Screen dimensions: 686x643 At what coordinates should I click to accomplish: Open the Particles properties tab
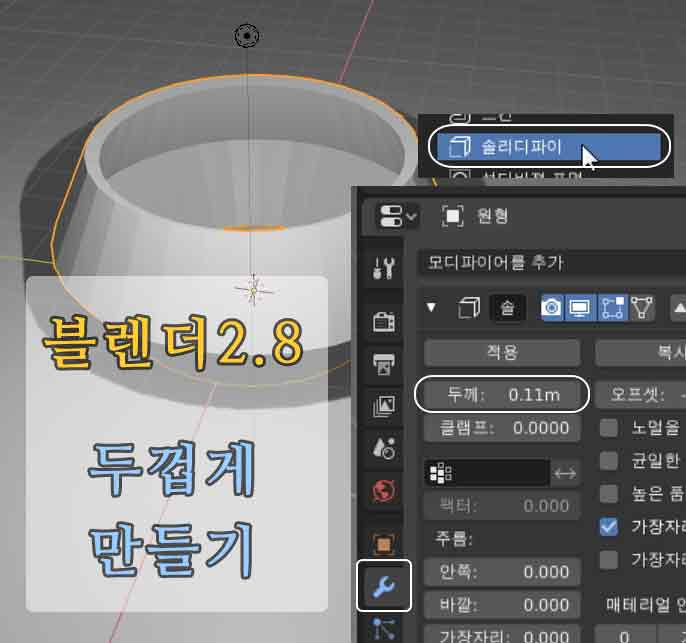[384, 628]
